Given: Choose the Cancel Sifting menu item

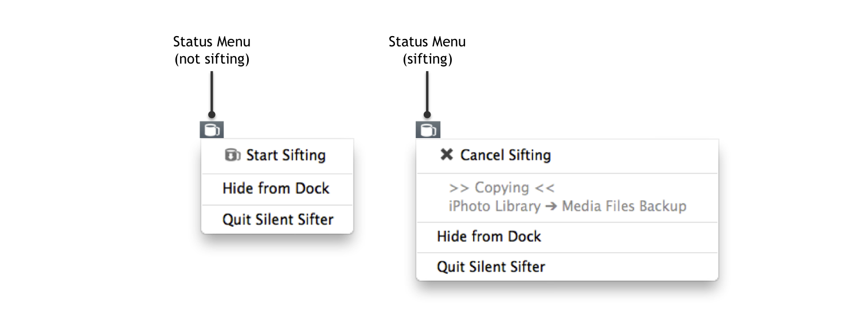Looking at the screenshot, I should pos(567,155).
